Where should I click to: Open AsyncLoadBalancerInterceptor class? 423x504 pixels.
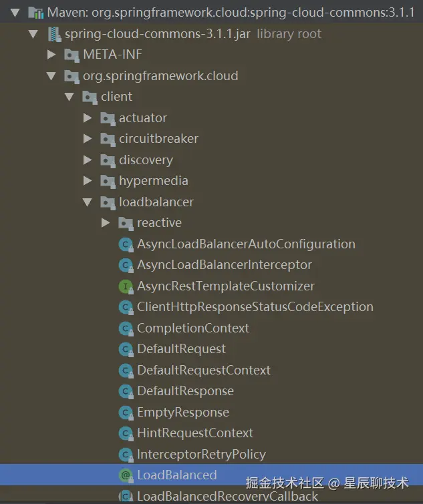pyautogui.click(x=225, y=265)
